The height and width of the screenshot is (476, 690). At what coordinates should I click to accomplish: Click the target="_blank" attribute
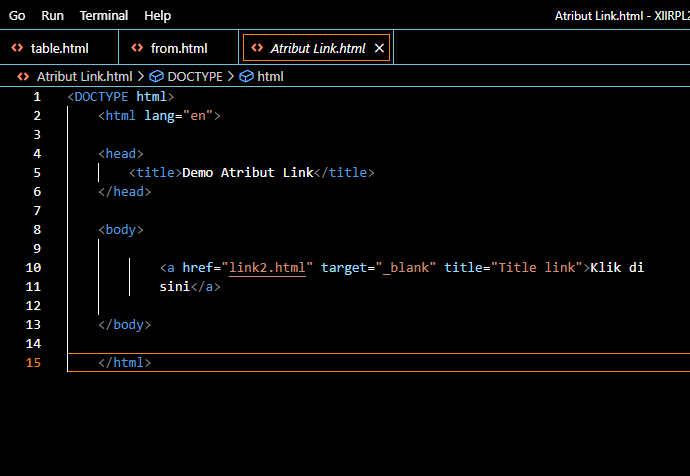coord(378,267)
